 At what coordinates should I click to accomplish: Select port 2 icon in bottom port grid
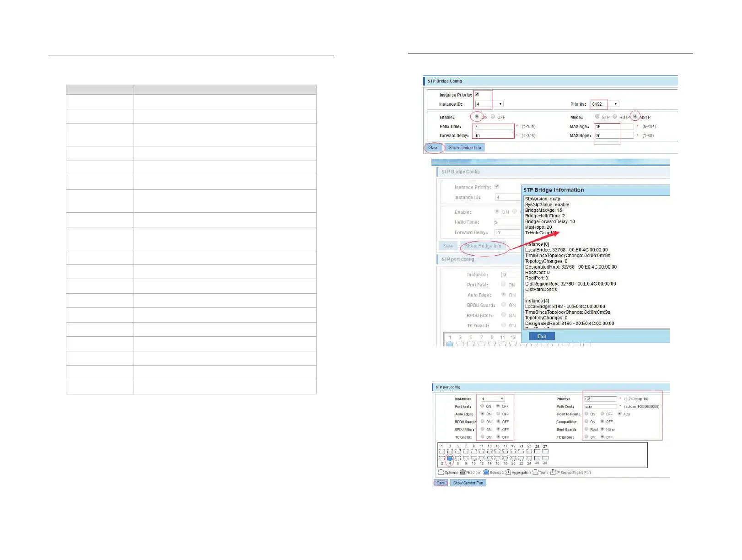click(x=442, y=458)
